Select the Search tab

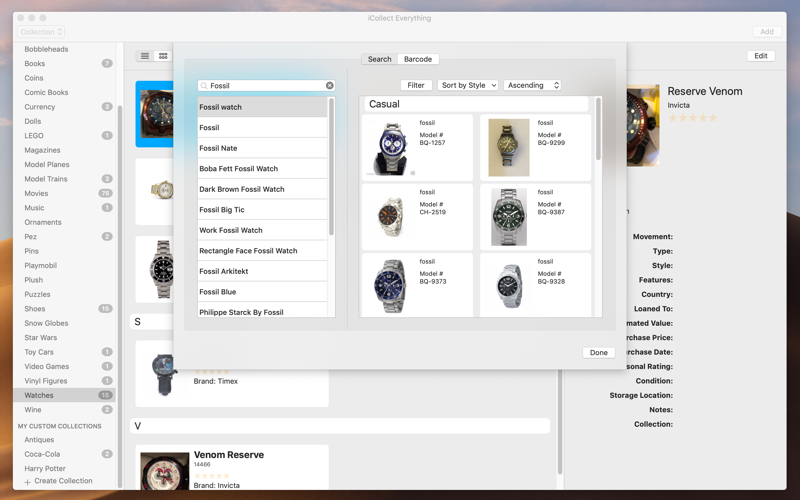(x=380, y=59)
